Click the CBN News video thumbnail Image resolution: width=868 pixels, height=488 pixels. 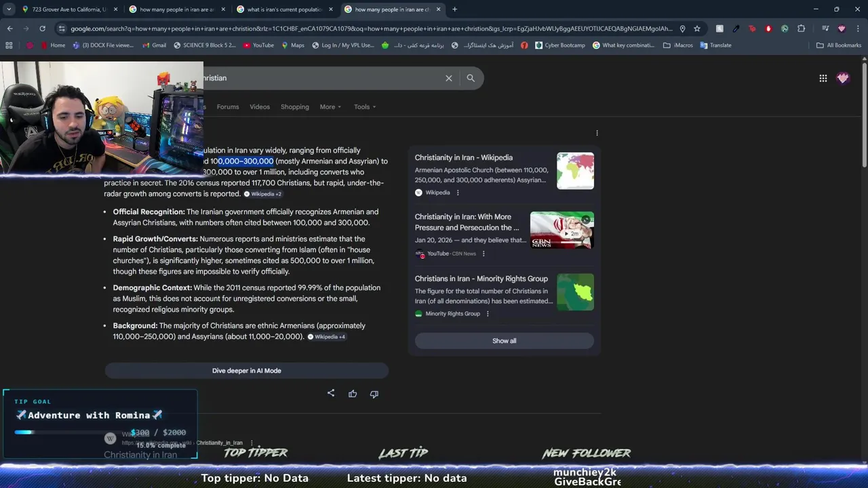pos(561,230)
